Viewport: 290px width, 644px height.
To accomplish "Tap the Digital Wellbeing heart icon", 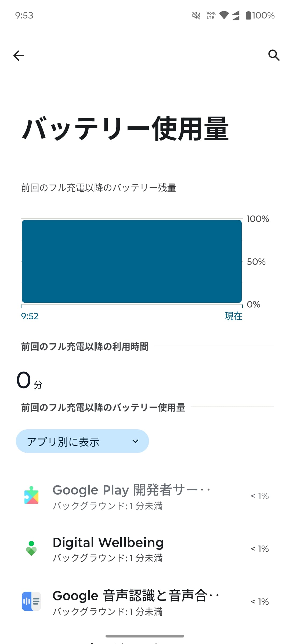I will tap(31, 548).
